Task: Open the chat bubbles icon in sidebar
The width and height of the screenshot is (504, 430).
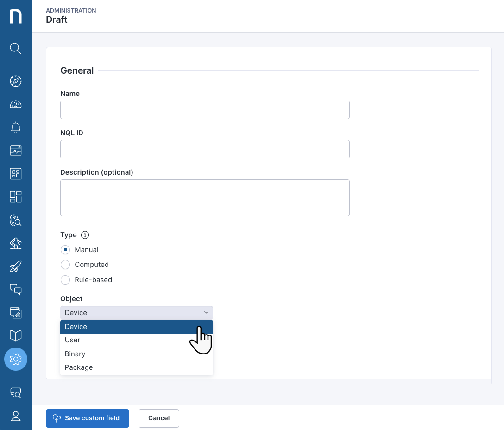Action: pos(16,290)
